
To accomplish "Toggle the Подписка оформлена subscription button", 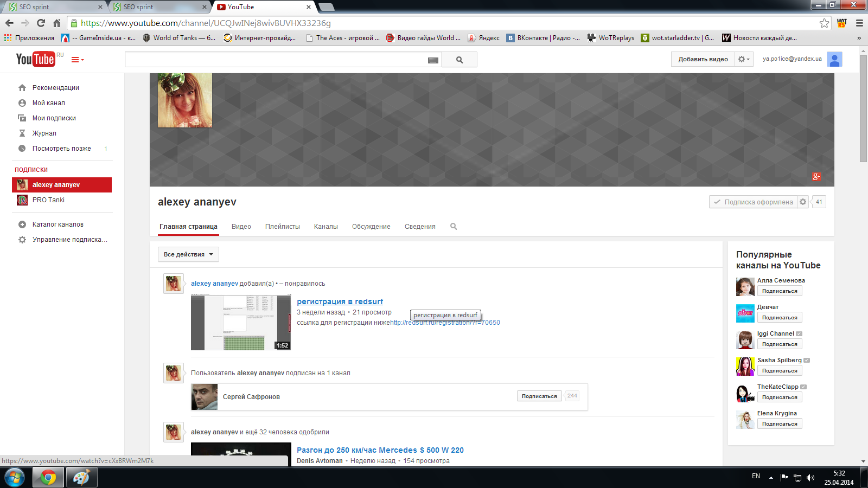I will [x=753, y=202].
